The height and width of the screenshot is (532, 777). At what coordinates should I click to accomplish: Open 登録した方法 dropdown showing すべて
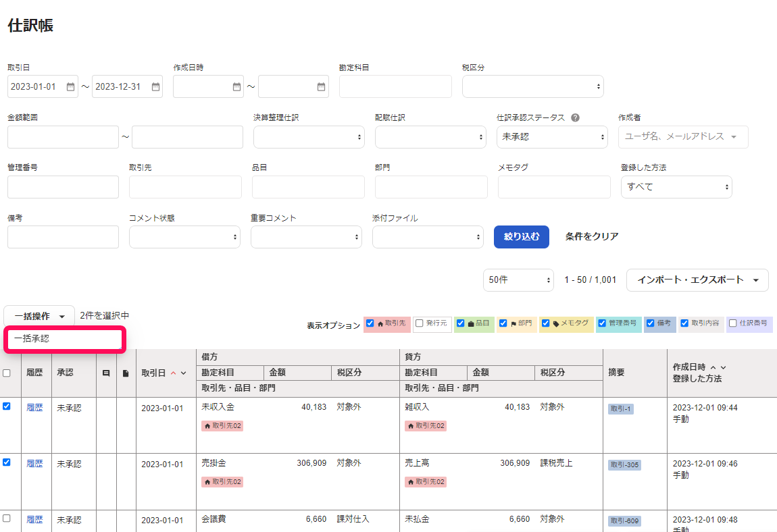(676, 187)
